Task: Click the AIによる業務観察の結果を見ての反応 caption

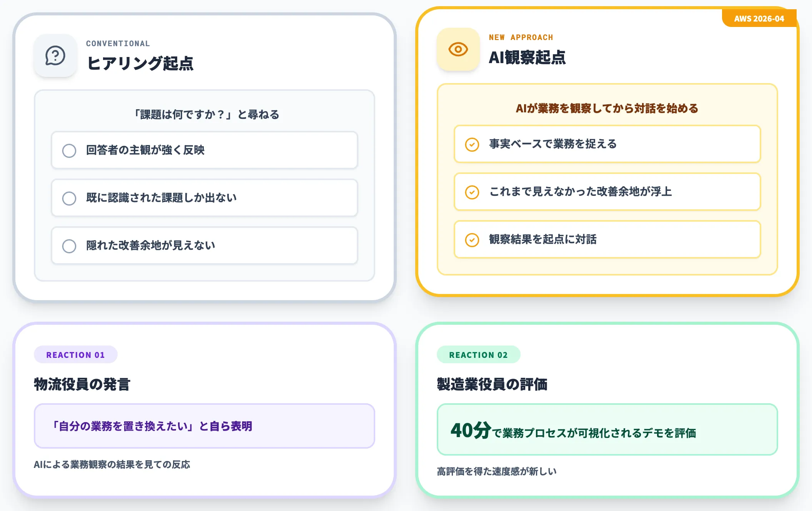Action: coord(112,464)
